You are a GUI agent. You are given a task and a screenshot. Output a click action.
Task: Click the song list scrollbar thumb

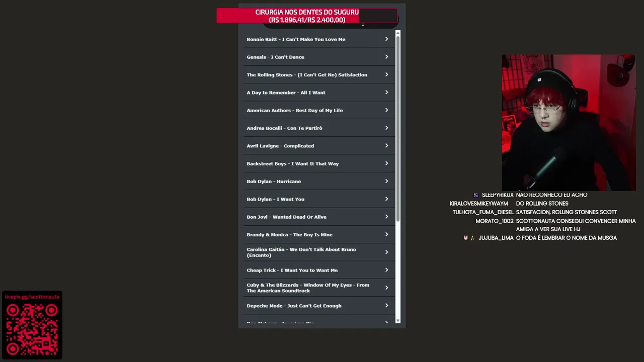point(397,128)
